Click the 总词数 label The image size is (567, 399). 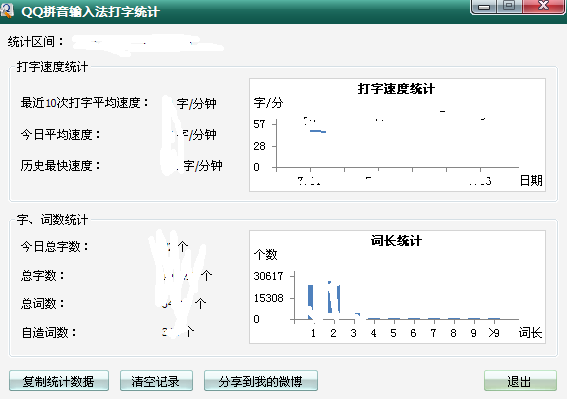coord(43,304)
